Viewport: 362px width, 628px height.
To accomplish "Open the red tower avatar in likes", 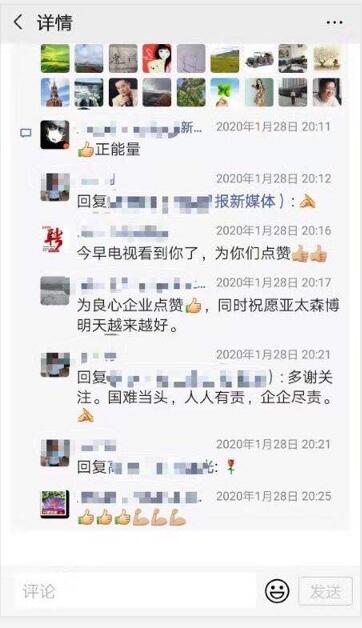I will pyautogui.click(x=55, y=92).
